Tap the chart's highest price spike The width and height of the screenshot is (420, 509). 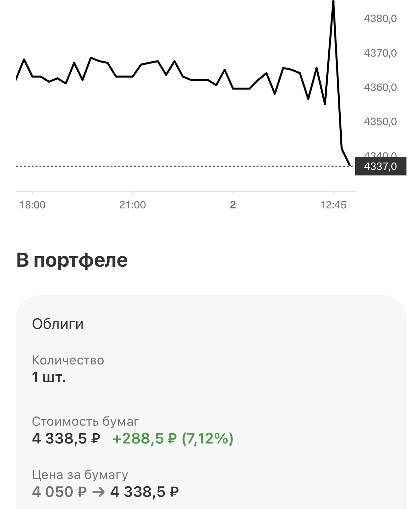point(333,3)
